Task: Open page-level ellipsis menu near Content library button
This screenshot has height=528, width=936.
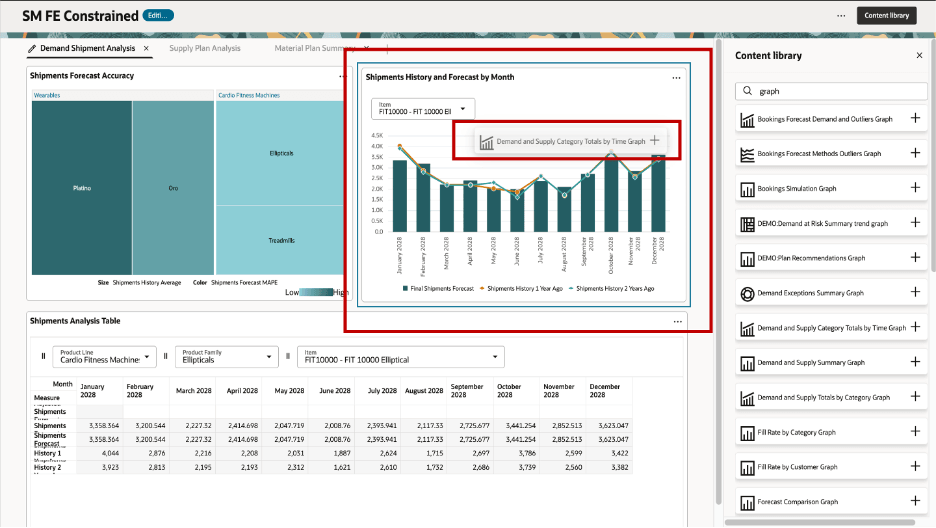Action: [x=841, y=16]
